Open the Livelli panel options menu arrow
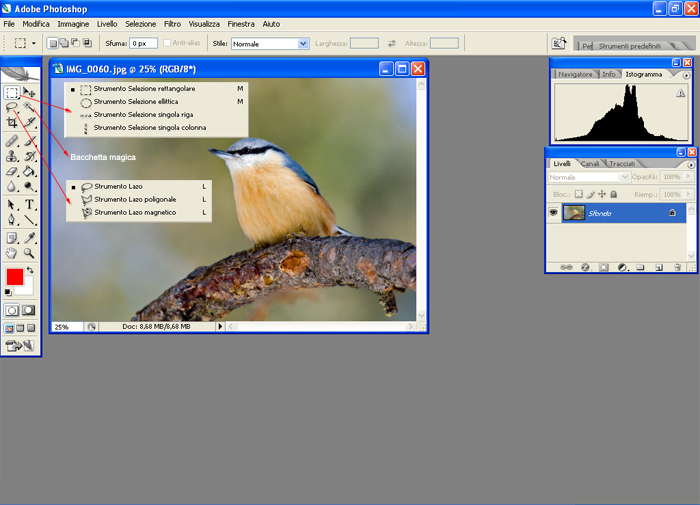 (689, 164)
